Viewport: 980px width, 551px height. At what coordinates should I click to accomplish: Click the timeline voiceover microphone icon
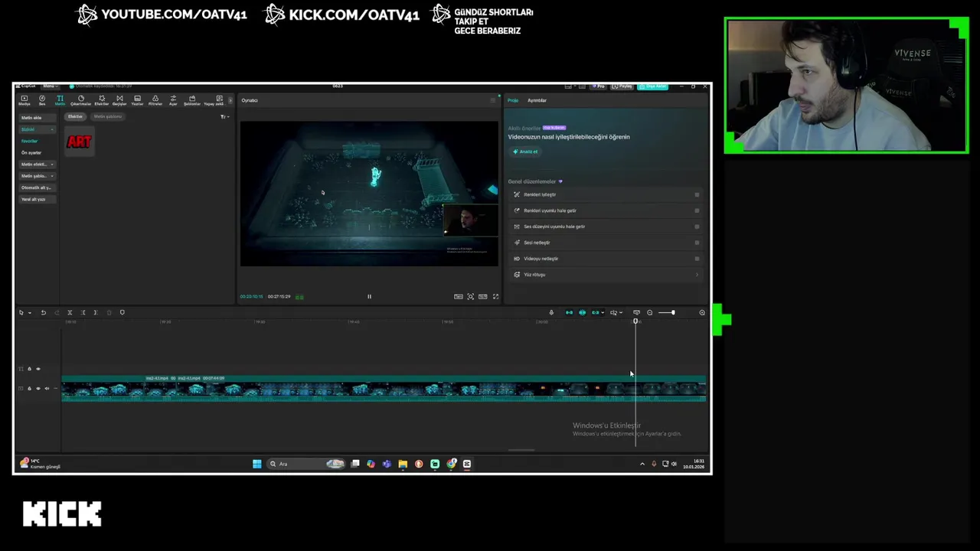pos(551,312)
